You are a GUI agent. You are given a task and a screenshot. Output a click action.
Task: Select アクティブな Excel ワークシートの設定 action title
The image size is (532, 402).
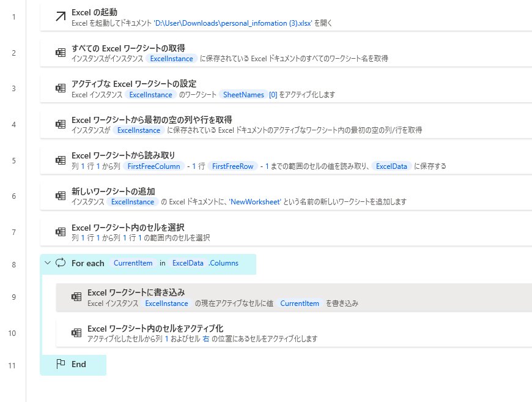click(134, 84)
